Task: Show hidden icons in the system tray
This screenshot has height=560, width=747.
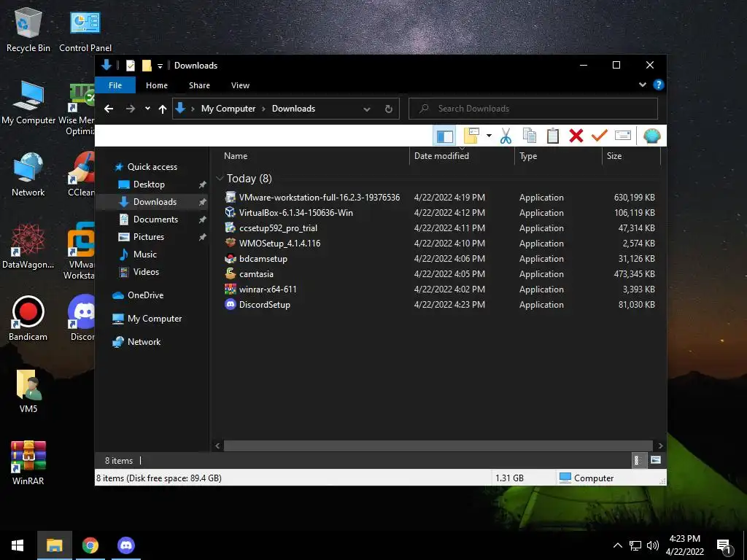Action: click(617, 545)
